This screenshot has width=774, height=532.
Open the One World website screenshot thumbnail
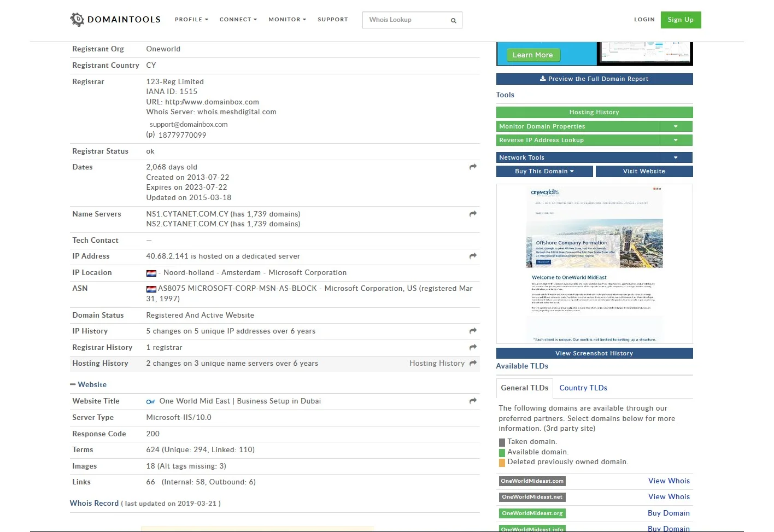(x=595, y=264)
